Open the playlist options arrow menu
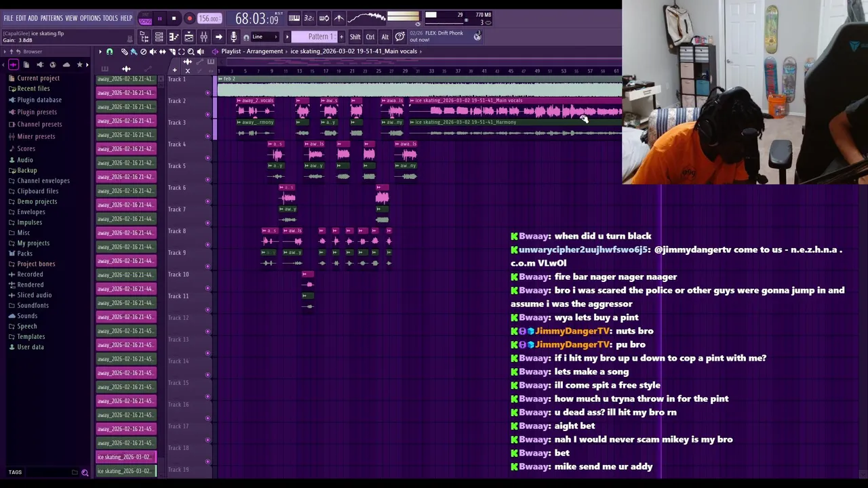 [100, 52]
